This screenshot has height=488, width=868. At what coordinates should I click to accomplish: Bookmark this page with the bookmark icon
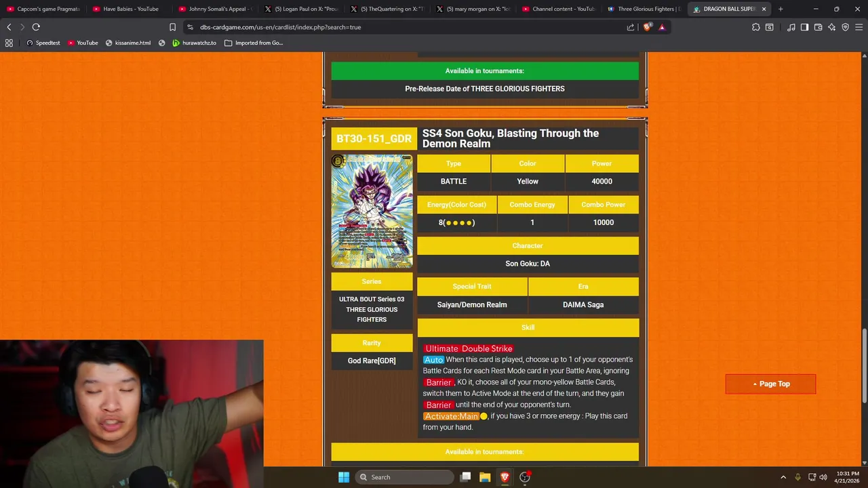click(173, 27)
